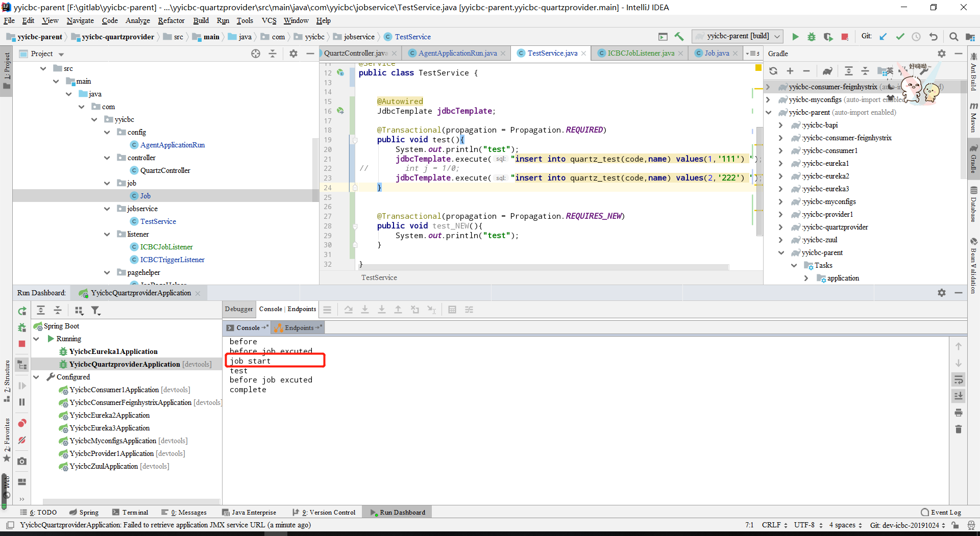Toggle scroll to end of console
The width and height of the screenshot is (980, 536).
[959, 396]
